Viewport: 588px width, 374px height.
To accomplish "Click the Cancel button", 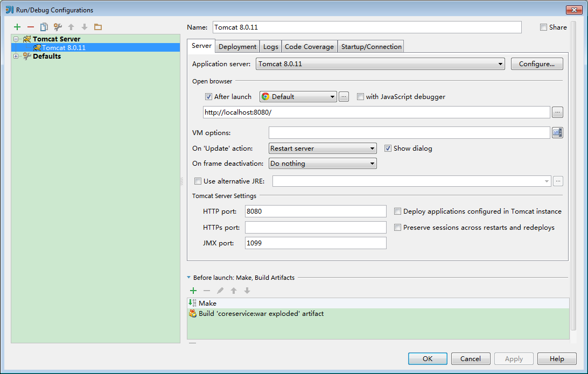I will [470, 358].
